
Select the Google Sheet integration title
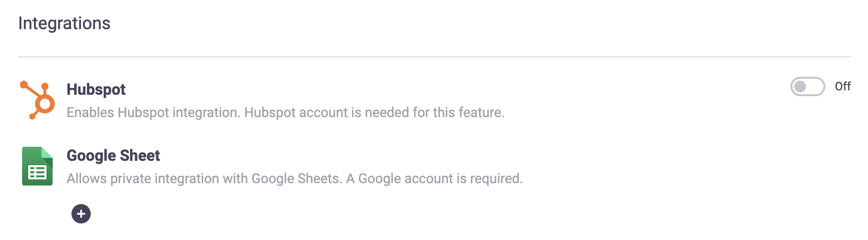113,155
